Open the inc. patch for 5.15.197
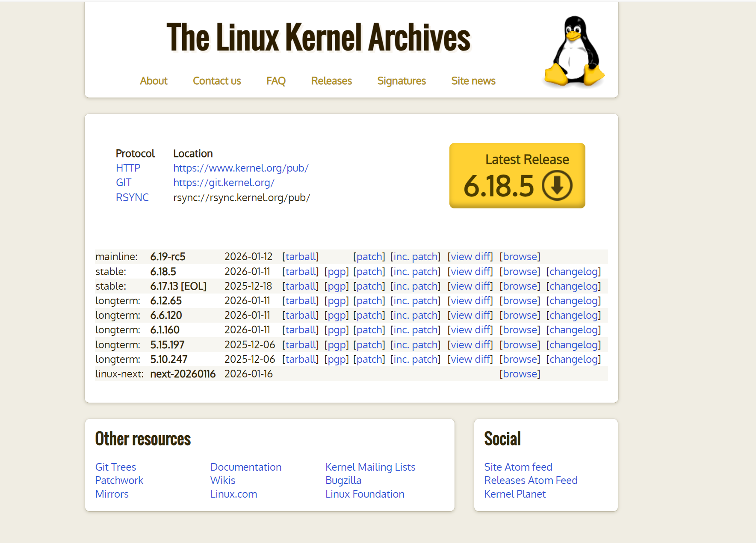 415,344
